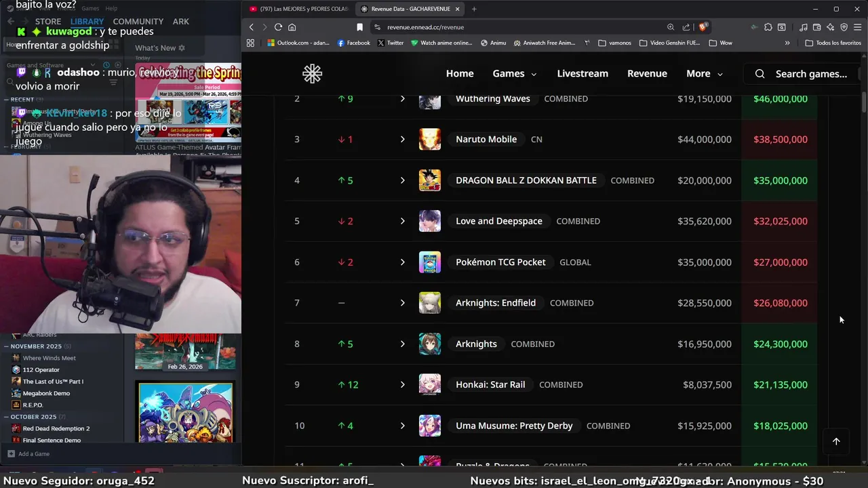Open the browser music note icon
Viewport: 868px width, 488px height.
[x=804, y=27]
